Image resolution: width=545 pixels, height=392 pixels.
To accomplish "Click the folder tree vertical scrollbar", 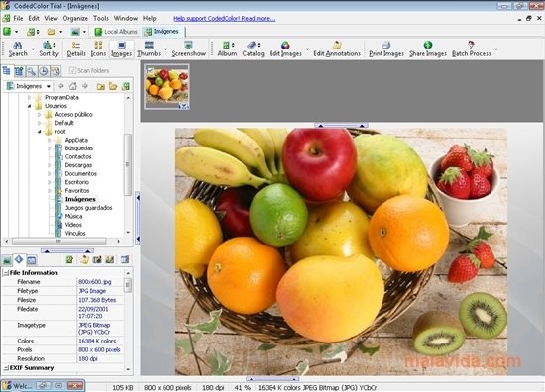I will 128,165.
